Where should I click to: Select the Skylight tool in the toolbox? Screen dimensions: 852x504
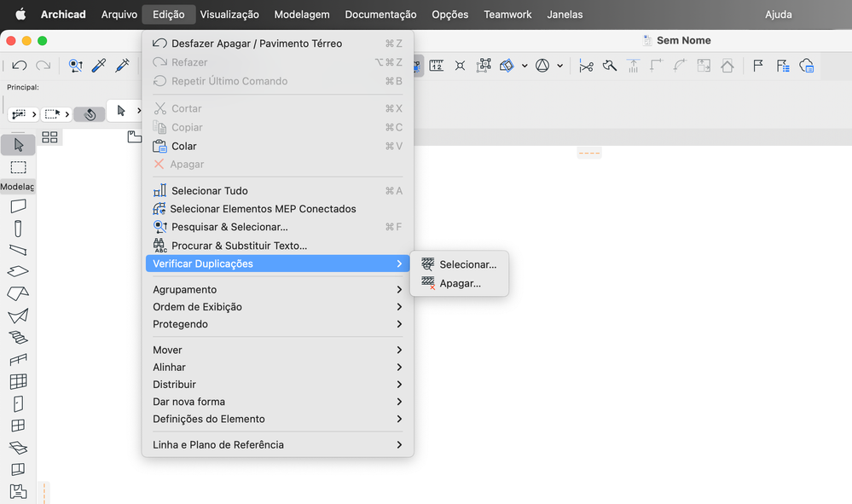point(18,448)
